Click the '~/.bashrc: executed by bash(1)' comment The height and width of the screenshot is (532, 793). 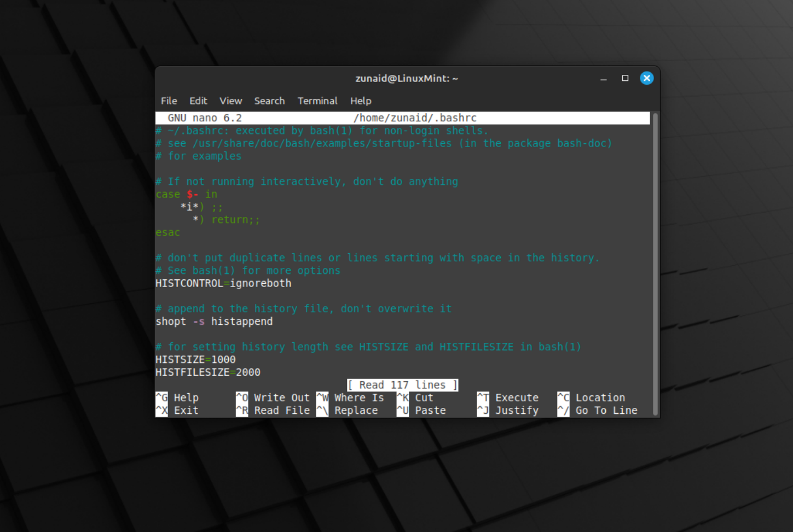(x=322, y=131)
